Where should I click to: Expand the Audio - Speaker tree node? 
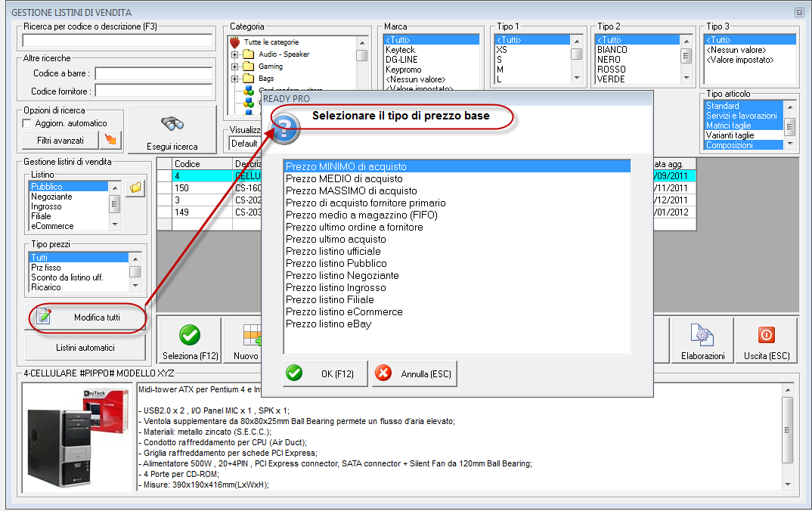pos(234,54)
